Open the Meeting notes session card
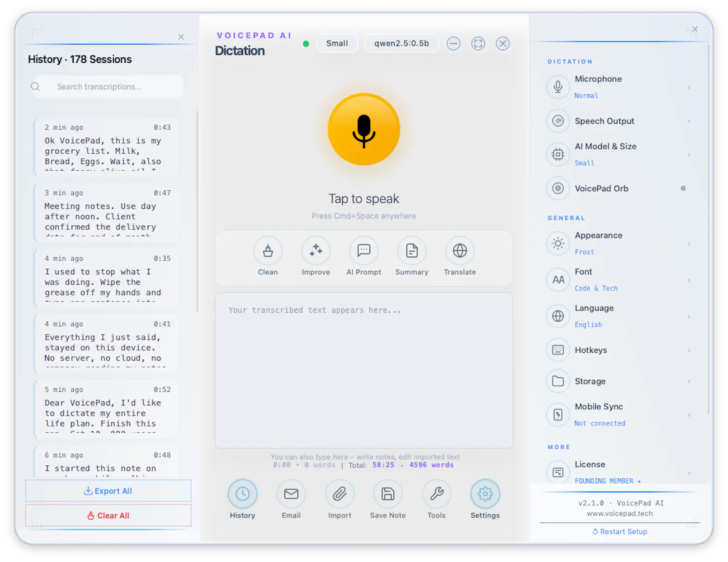This screenshot has width=728, height=562. (106, 212)
